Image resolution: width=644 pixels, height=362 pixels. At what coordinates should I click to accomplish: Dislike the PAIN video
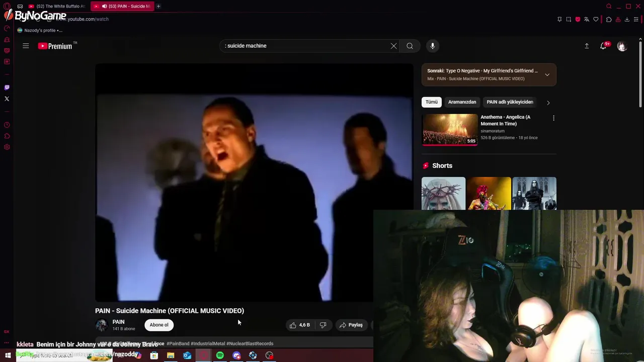click(323, 325)
